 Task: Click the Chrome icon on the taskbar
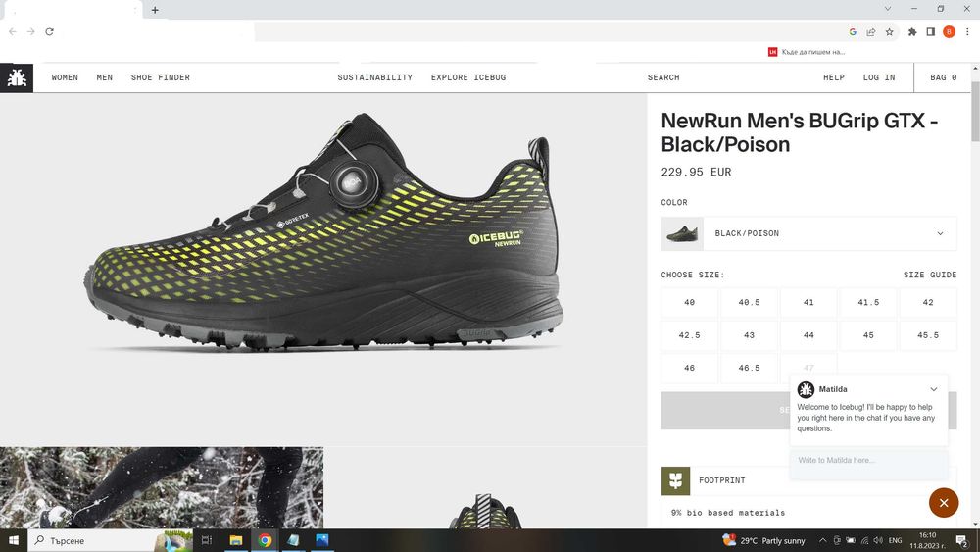point(265,540)
